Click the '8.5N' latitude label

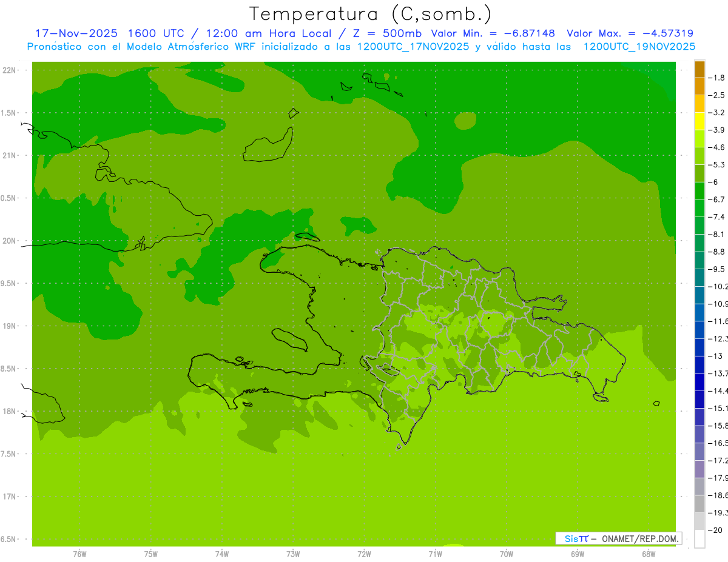pos(9,369)
